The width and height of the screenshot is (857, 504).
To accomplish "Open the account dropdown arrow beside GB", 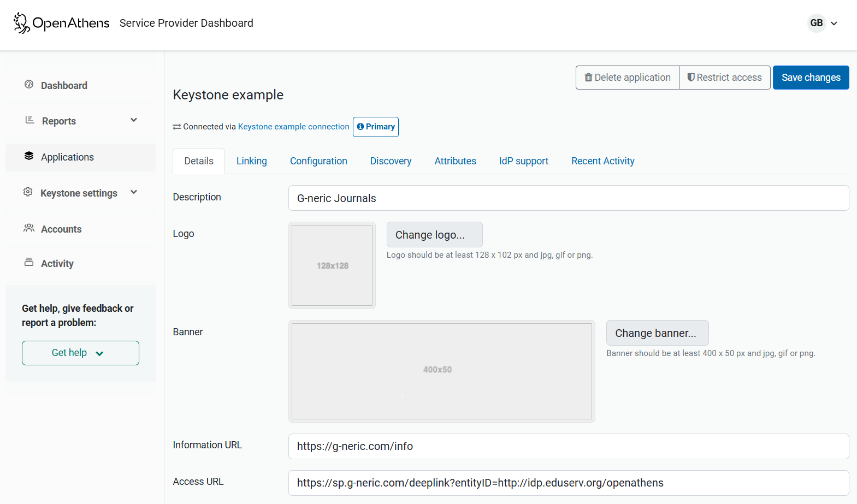I will pyautogui.click(x=834, y=23).
